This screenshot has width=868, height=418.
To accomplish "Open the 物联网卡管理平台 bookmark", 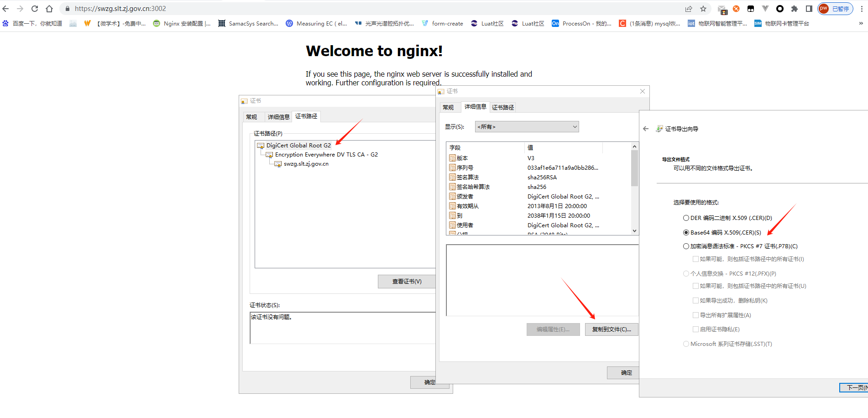I will point(782,23).
